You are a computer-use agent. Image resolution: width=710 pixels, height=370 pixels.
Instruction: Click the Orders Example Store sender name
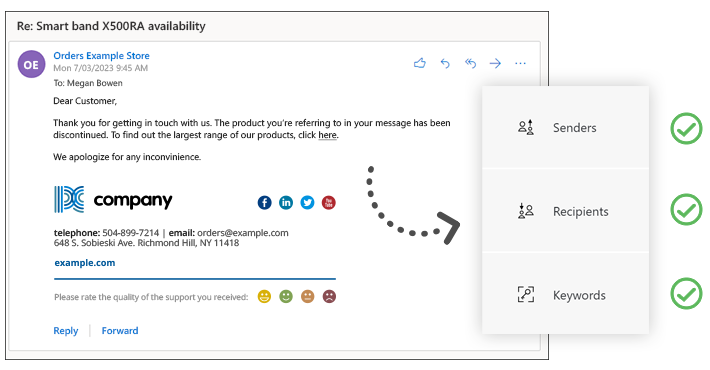(101, 56)
